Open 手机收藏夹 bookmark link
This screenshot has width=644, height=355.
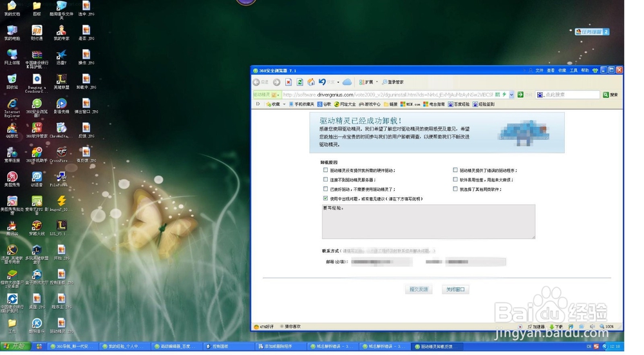tap(301, 104)
